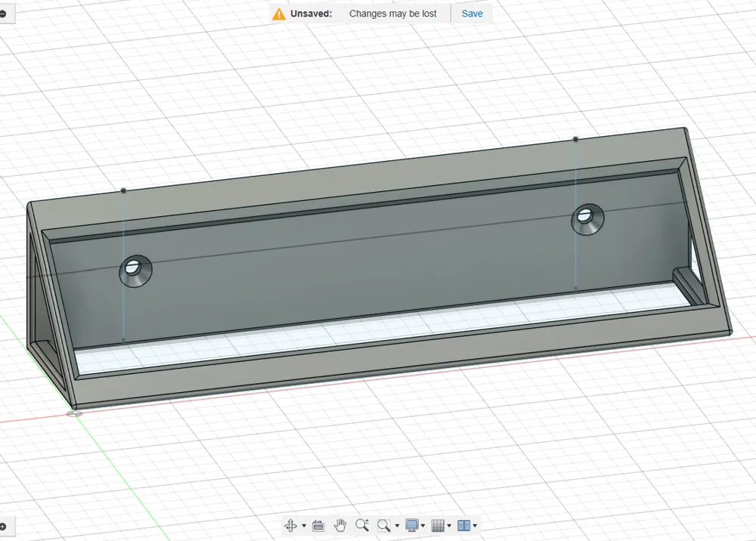Image resolution: width=756 pixels, height=541 pixels.
Task: Activate the Look At tool
Action: click(318, 525)
